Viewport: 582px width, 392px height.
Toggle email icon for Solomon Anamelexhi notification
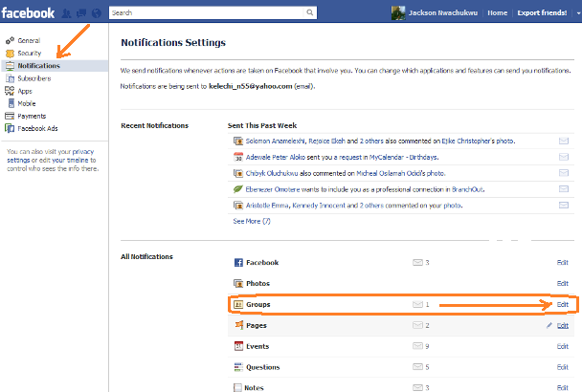(x=564, y=141)
